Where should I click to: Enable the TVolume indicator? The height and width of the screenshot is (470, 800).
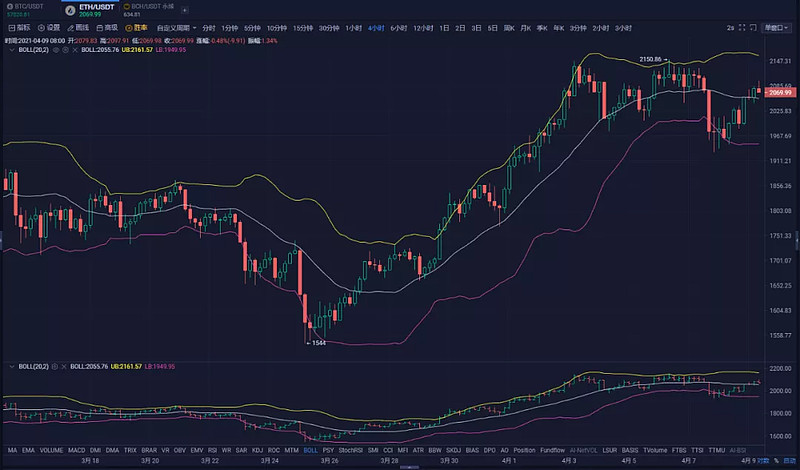coord(655,450)
